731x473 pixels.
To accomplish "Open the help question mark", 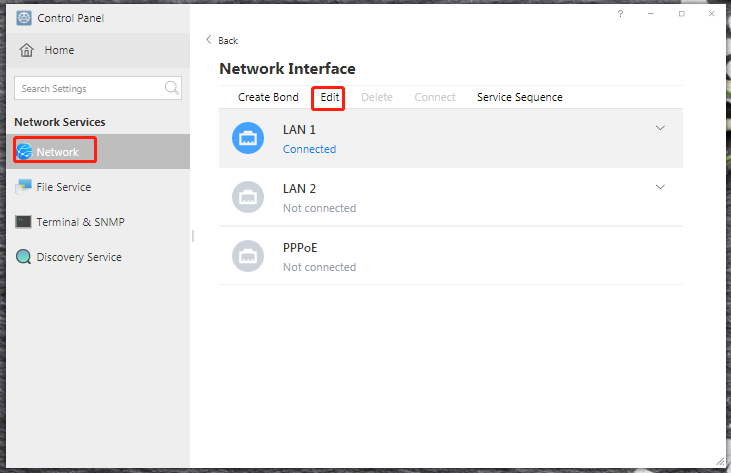I will pyautogui.click(x=620, y=14).
